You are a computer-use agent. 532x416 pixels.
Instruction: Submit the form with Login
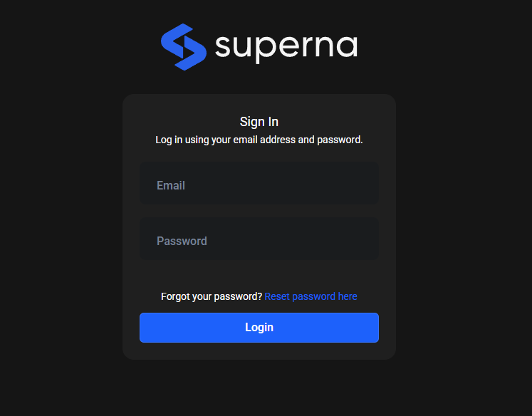(259, 328)
